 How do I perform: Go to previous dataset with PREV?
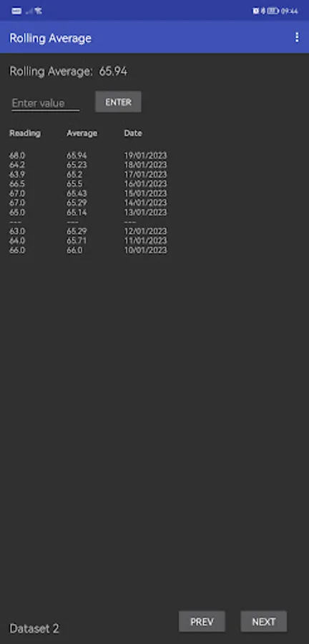(x=202, y=621)
